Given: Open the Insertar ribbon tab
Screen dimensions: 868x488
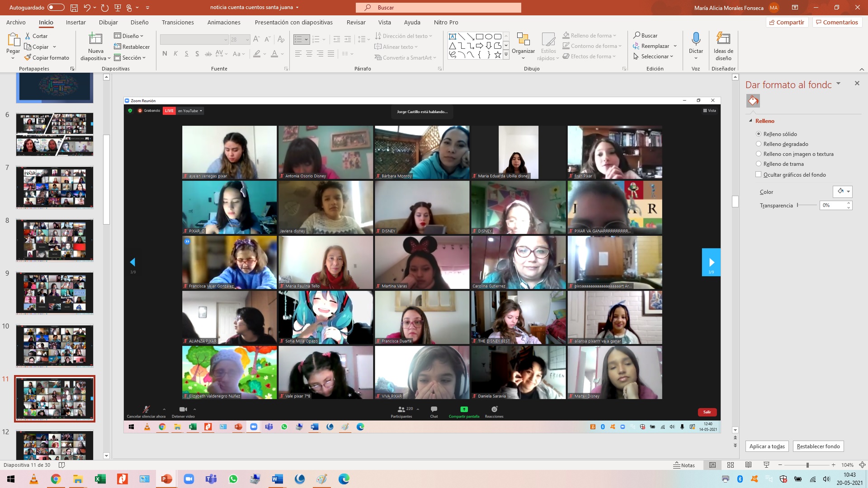Looking at the screenshot, I should pos(75,22).
